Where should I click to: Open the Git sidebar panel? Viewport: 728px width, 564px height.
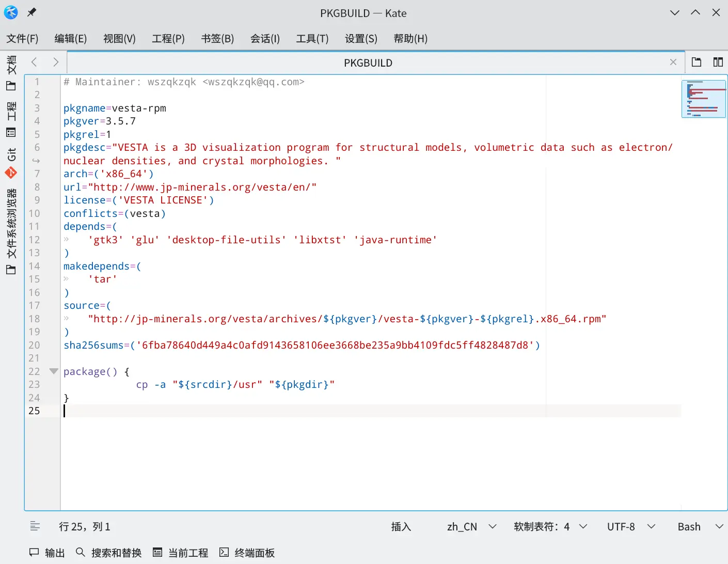pyautogui.click(x=11, y=163)
